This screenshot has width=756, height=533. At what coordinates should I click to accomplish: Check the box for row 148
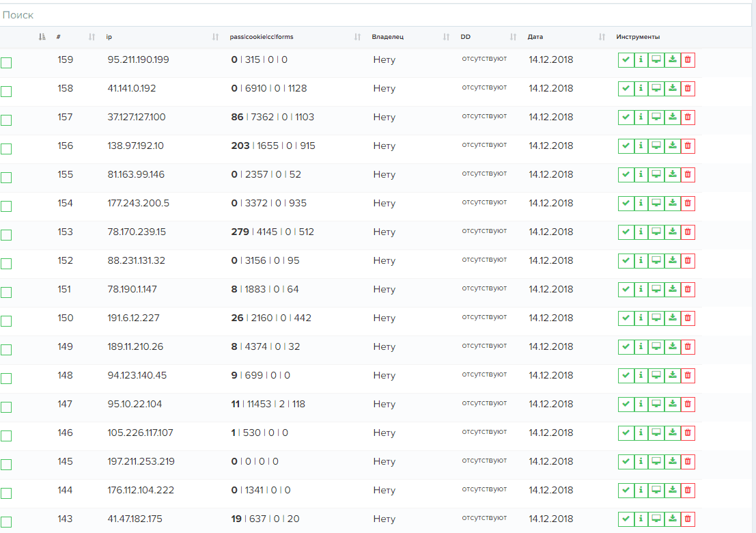click(6, 379)
